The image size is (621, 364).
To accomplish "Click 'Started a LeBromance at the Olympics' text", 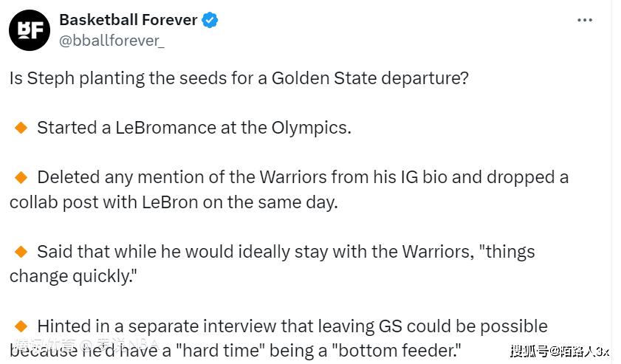I will click(x=194, y=128).
